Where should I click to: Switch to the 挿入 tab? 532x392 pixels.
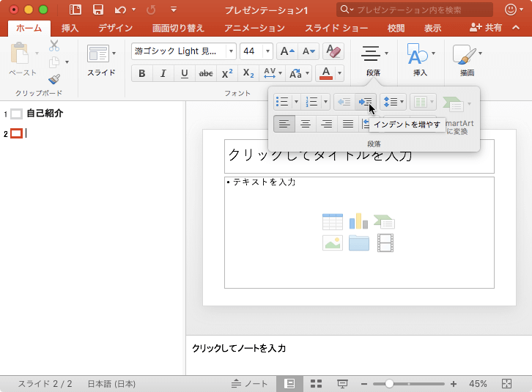point(70,28)
